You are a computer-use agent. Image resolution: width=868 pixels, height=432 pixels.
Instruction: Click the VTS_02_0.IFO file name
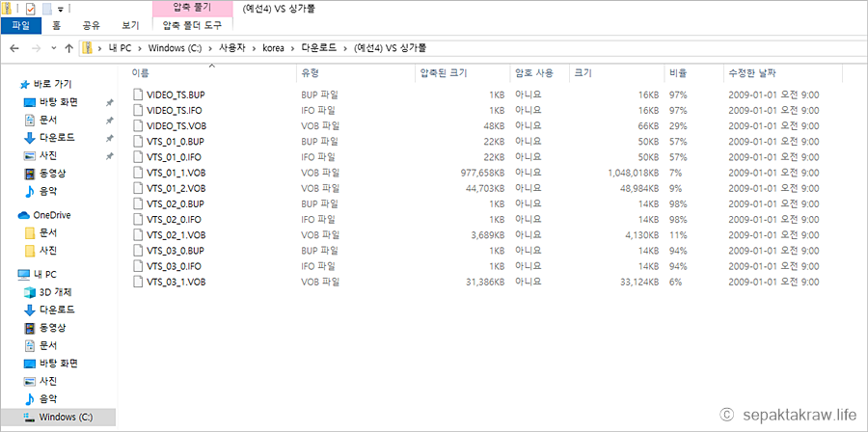(175, 220)
